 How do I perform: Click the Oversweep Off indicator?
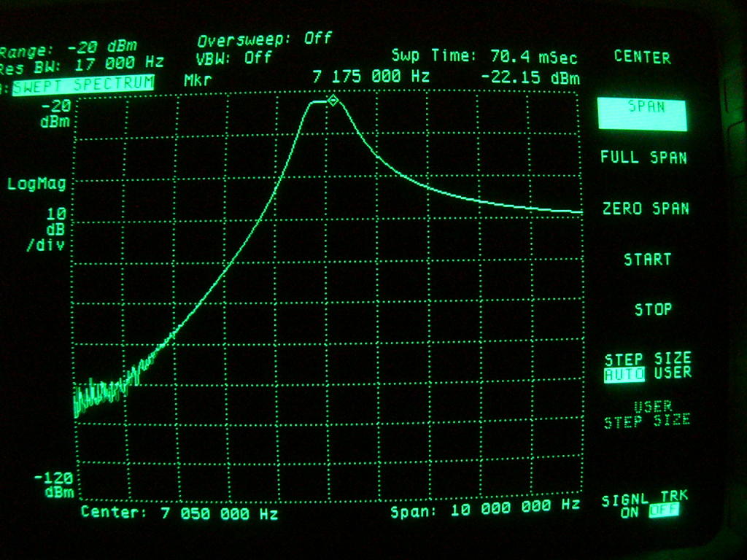(264, 39)
